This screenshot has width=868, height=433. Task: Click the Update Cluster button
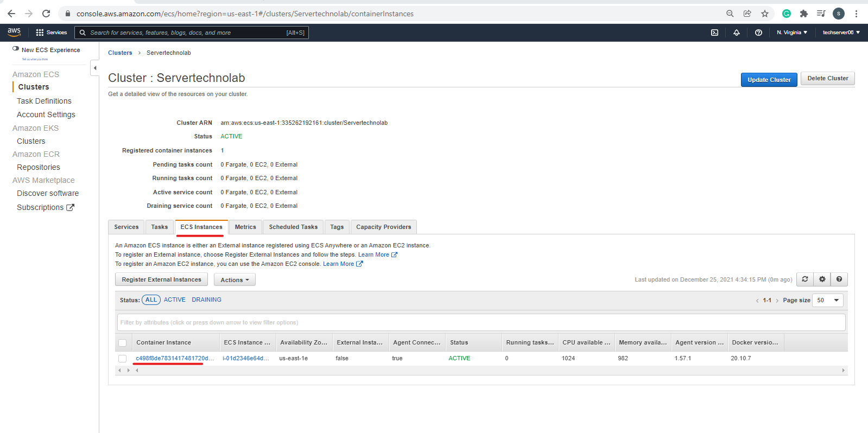point(769,80)
